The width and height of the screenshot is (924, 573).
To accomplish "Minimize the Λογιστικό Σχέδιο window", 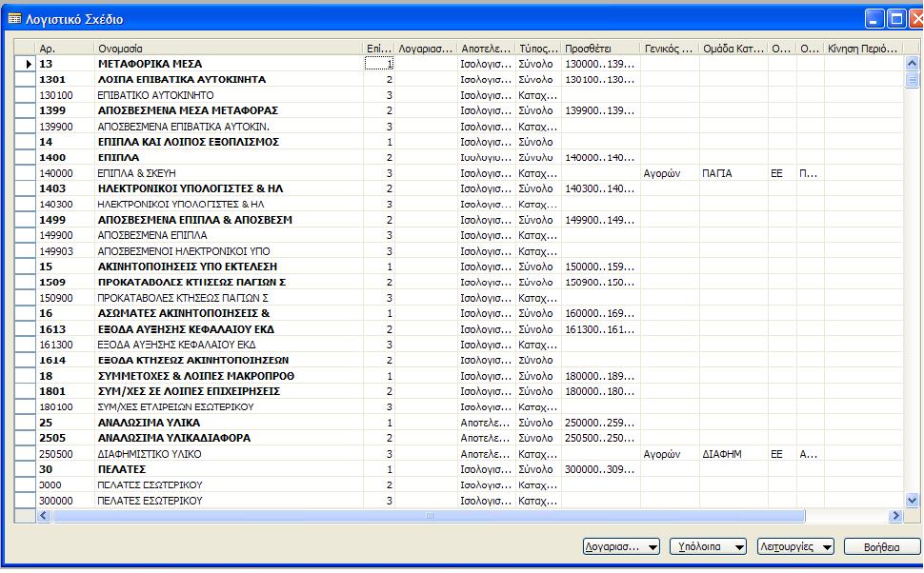I will point(874,19).
